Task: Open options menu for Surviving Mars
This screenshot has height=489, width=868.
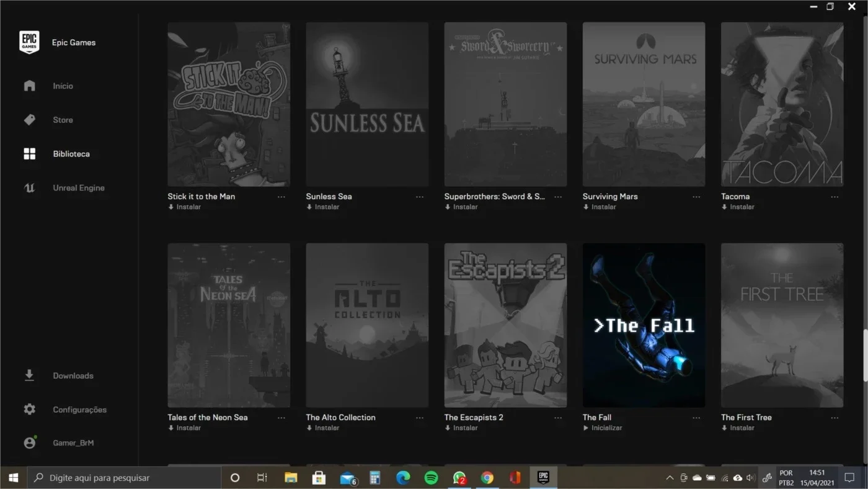Action: pos(696,197)
